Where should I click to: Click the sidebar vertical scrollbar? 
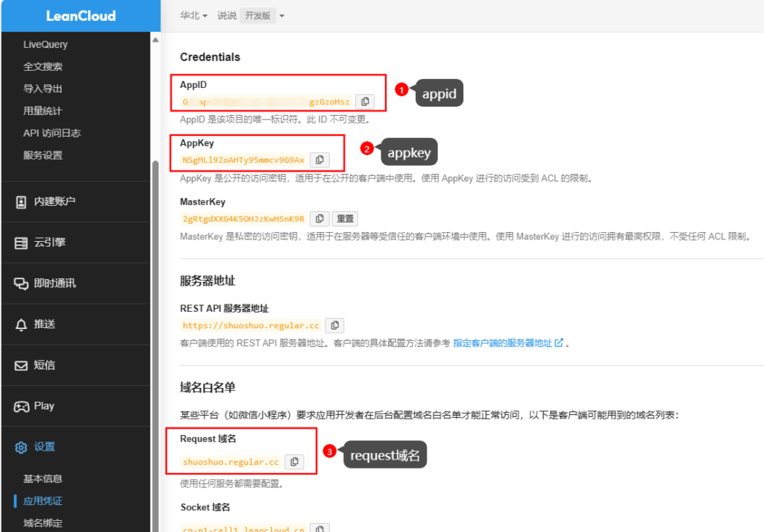pyautogui.click(x=155, y=298)
